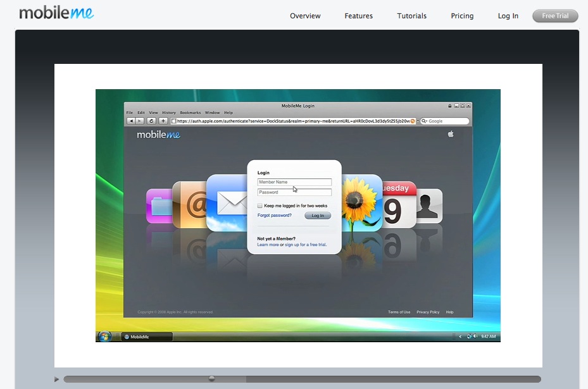Click the mobileme logo inside the browser window
Screen dimensions: 588x389
[158, 135]
